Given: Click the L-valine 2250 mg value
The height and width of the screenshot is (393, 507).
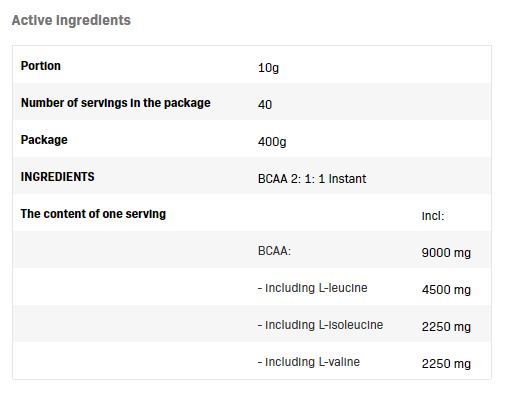Looking at the screenshot, I should pyautogui.click(x=446, y=364).
